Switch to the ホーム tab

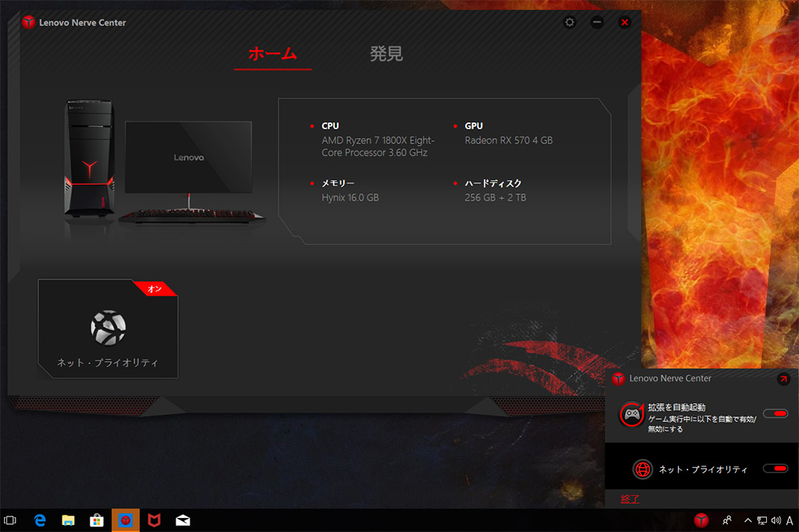(272, 54)
